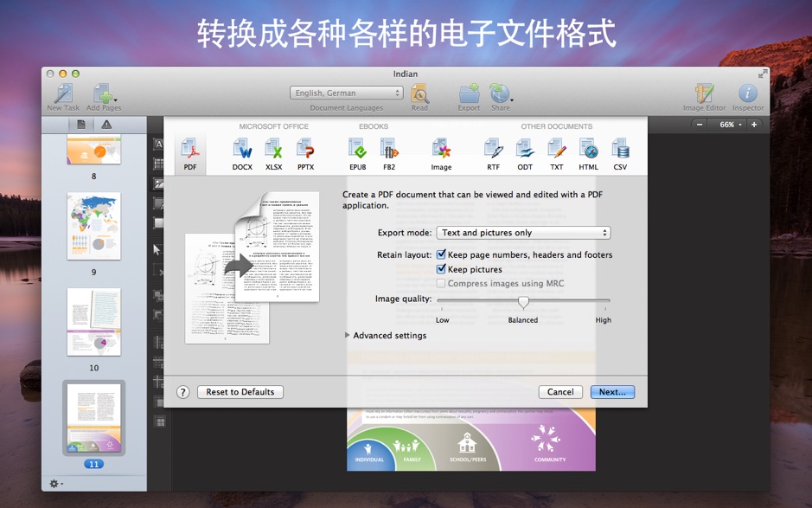Image resolution: width=812 pixels, height=508 pixels.
Task: Show the Inspector panel
Action: click(x=748, y=95)
